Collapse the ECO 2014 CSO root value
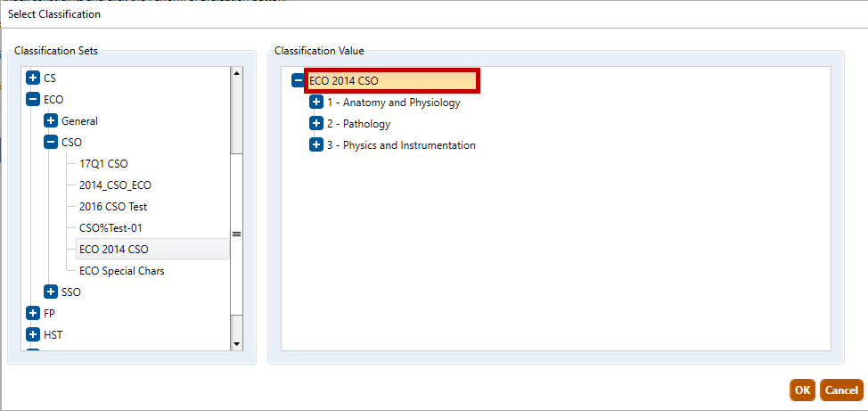This screenshot has height=411, width=868. [298, 81]
